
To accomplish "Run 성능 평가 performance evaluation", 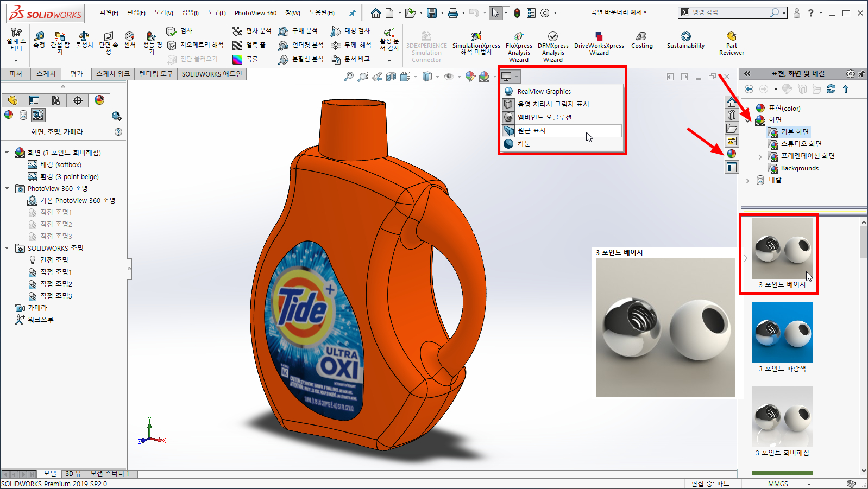I will (x=152, y=42).
